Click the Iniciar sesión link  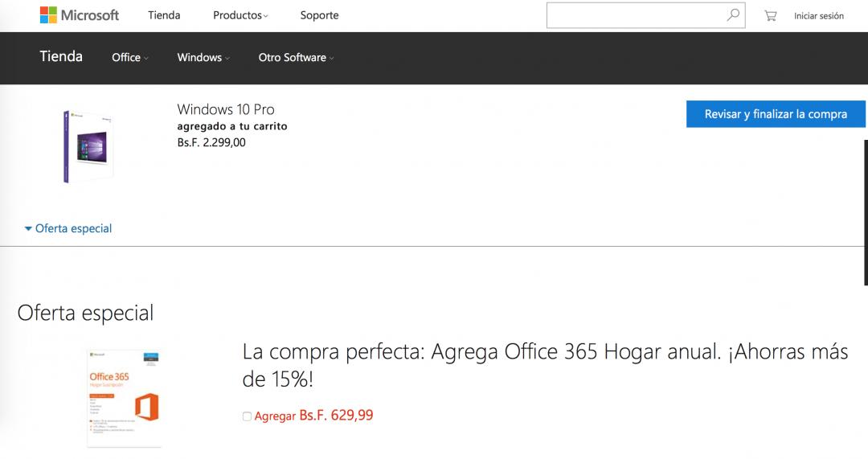point(818,16)
